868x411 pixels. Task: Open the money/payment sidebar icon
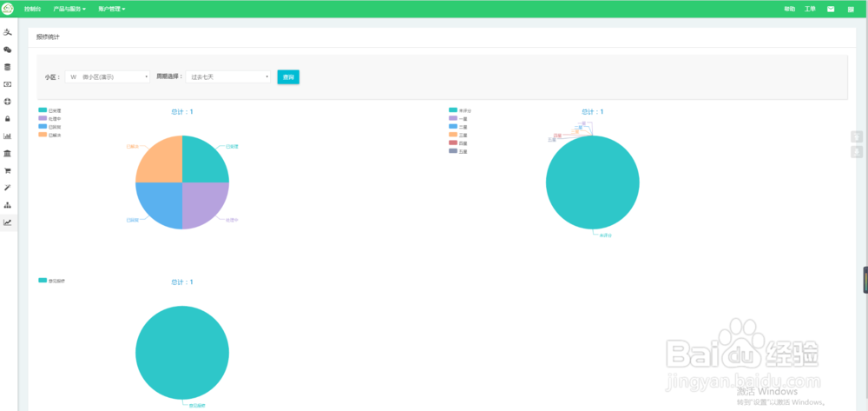tap(8, 84)
